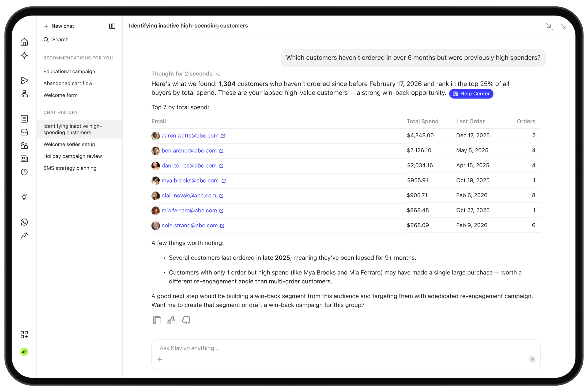Open Identifying inactive high-spending customers chat

click(x=80, y=129)
